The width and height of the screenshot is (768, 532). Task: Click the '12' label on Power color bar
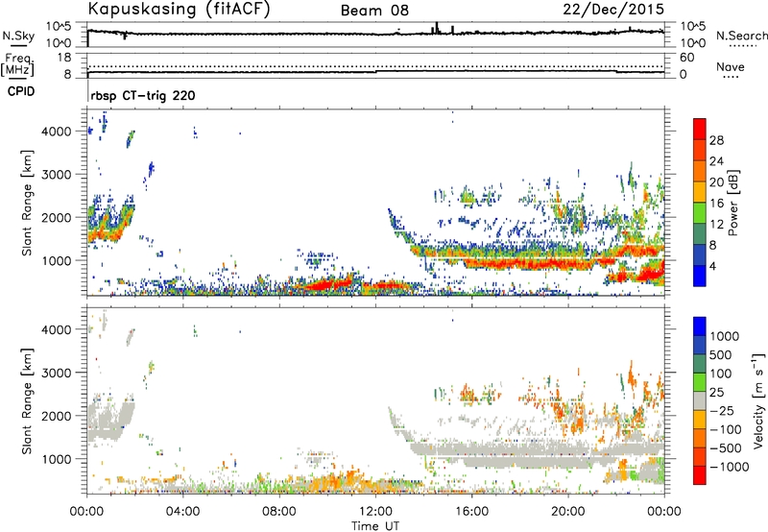tap(716, 225)
